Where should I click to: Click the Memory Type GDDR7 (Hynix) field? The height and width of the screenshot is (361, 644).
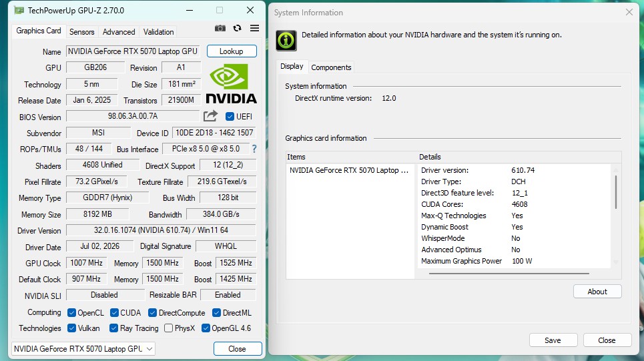[x=107, y=198]
